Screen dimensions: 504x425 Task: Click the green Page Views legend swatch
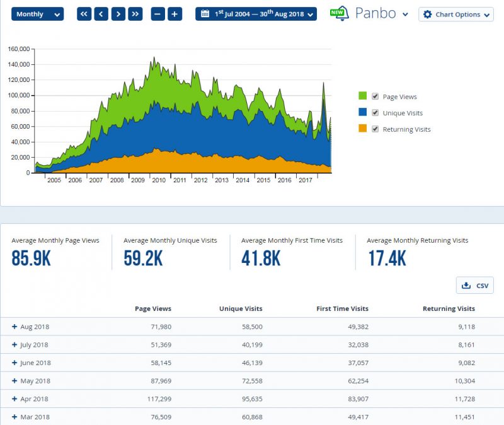[x=362, y=96]
